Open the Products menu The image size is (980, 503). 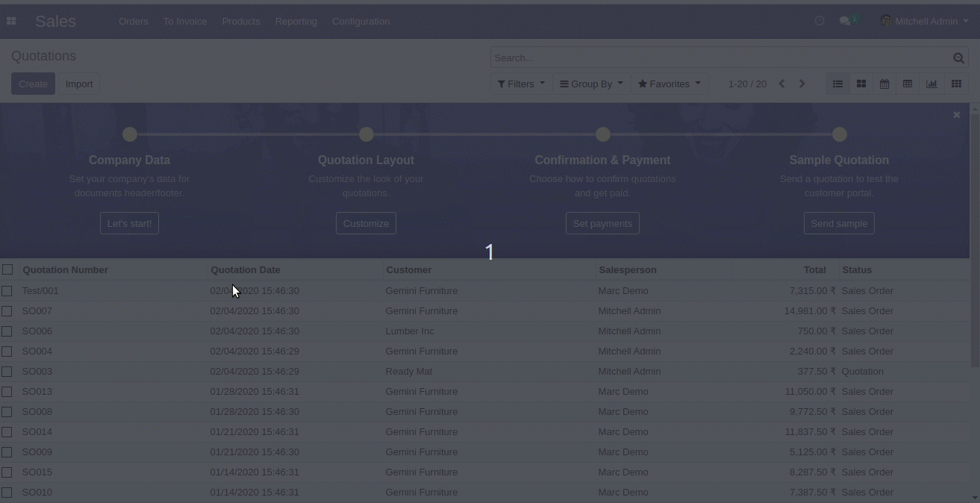[241, 21]
